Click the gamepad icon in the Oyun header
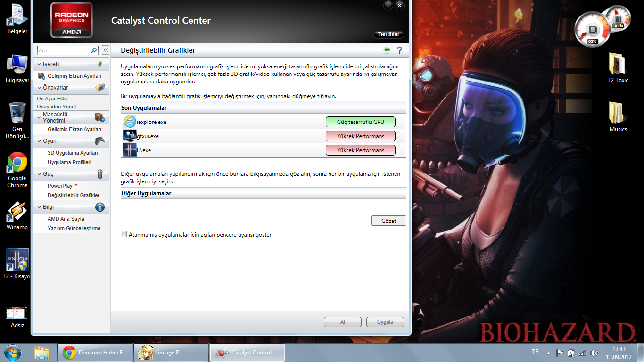 (x=99, y=141)
